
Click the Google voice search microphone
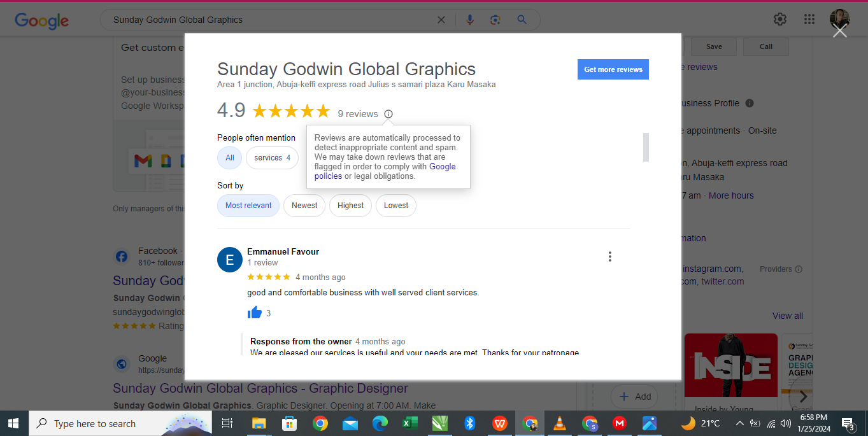pyautogui.click(x=470, y=20)
